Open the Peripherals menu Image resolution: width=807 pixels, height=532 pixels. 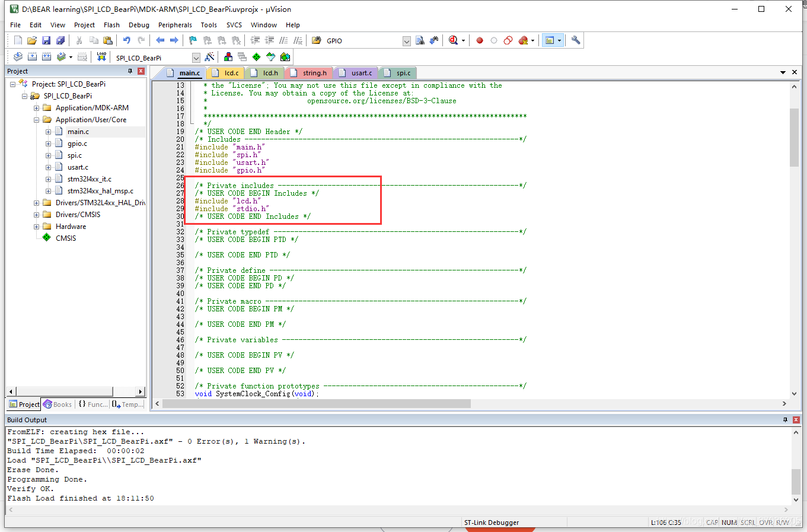pos(175,25)
